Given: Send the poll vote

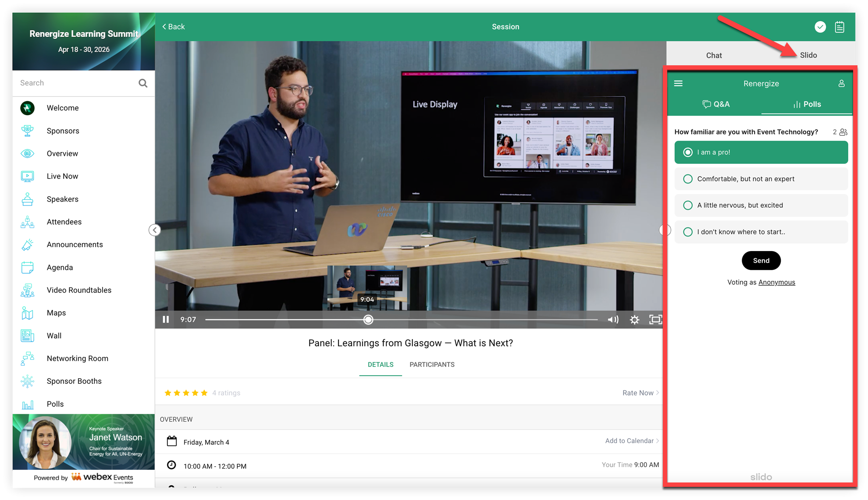Looking at the screenshot, I should coord(761,261).
